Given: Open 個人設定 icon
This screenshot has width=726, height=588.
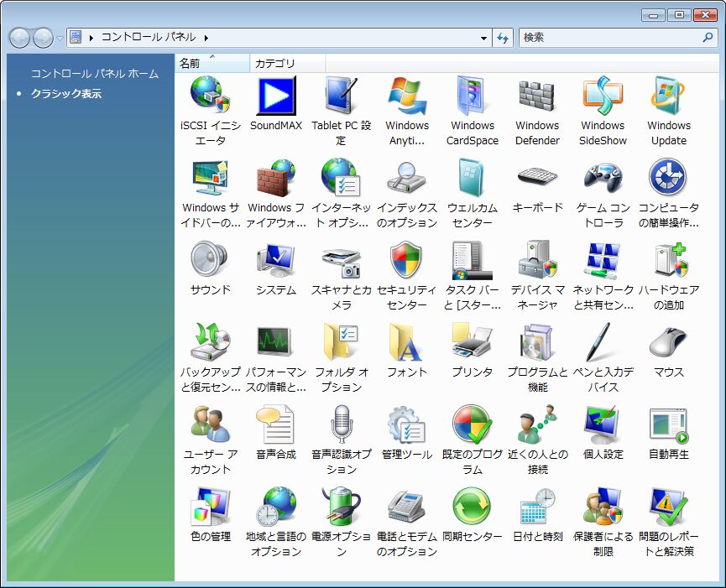Looking at the screenshot, I should [x=603, y=424].
